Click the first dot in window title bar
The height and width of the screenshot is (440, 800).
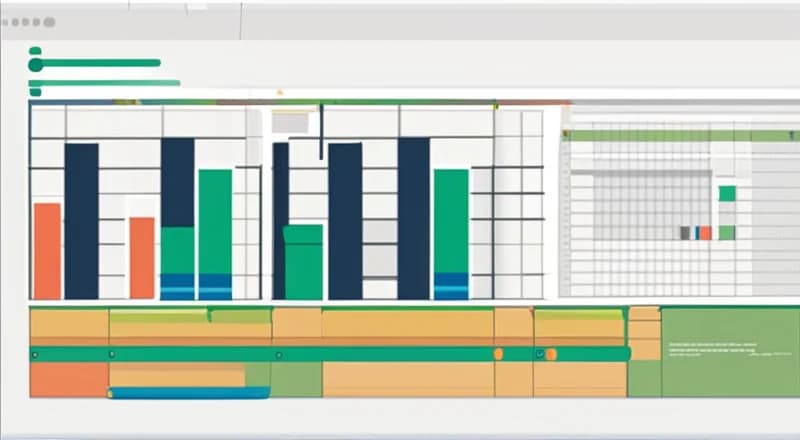6,22
